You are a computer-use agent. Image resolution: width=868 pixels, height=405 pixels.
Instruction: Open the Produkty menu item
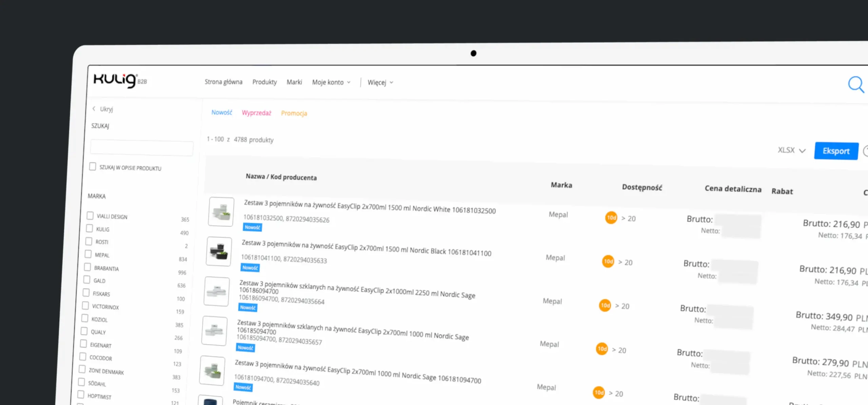click(264, 82)
